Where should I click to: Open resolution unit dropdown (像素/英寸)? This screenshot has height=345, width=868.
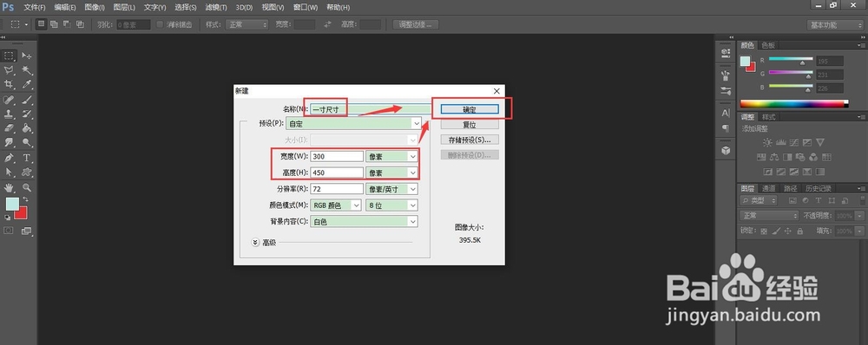click(x=391, y=189)
